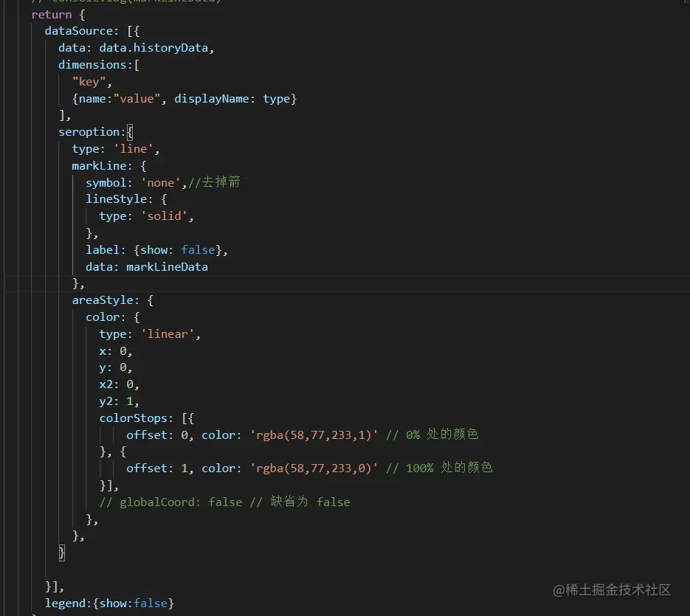The height and width of the screenshot is (616, 690).
Task: Click on 'data: data.historyData,' line
Action: [x=137, y=48]
